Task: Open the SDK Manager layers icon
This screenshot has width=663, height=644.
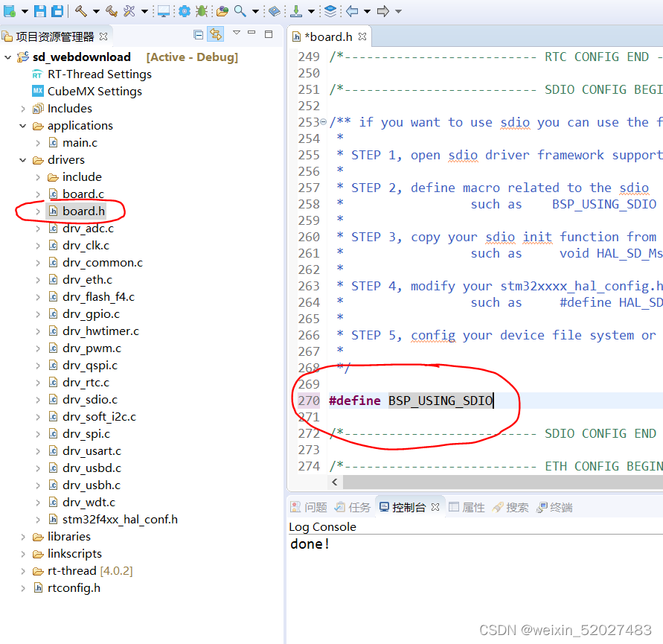Action: point(332,10)
